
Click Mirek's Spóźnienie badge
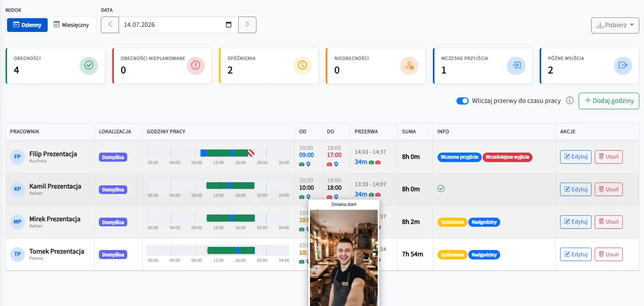pyautogui.click(x=452, y=222)
